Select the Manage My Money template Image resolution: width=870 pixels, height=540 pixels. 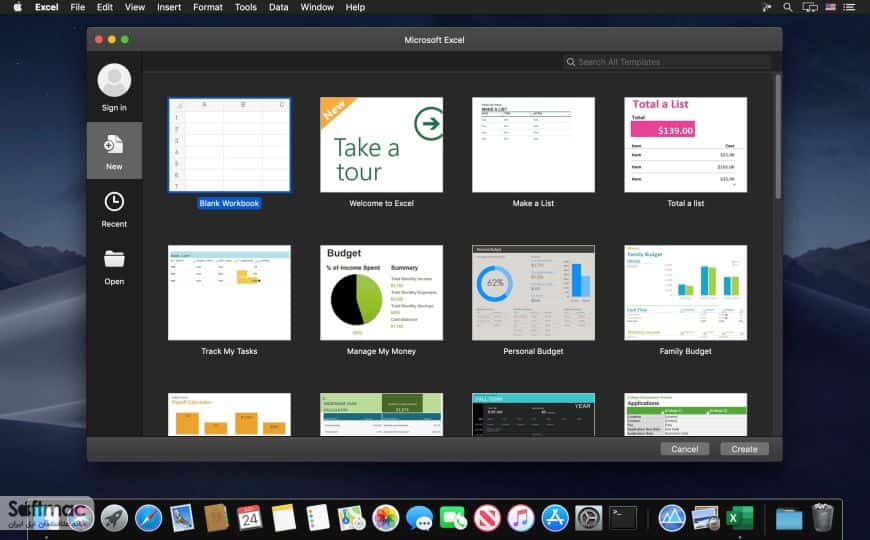(x=381, y=292)
